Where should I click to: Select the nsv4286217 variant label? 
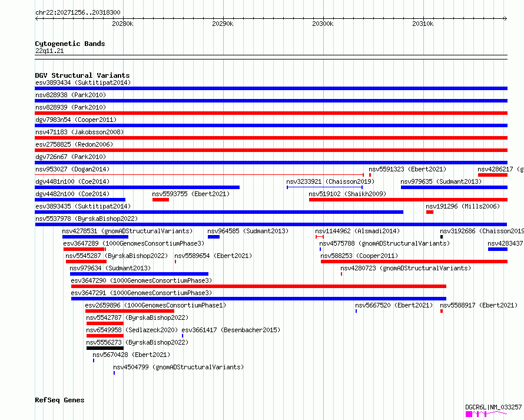(x=500, y=169)
